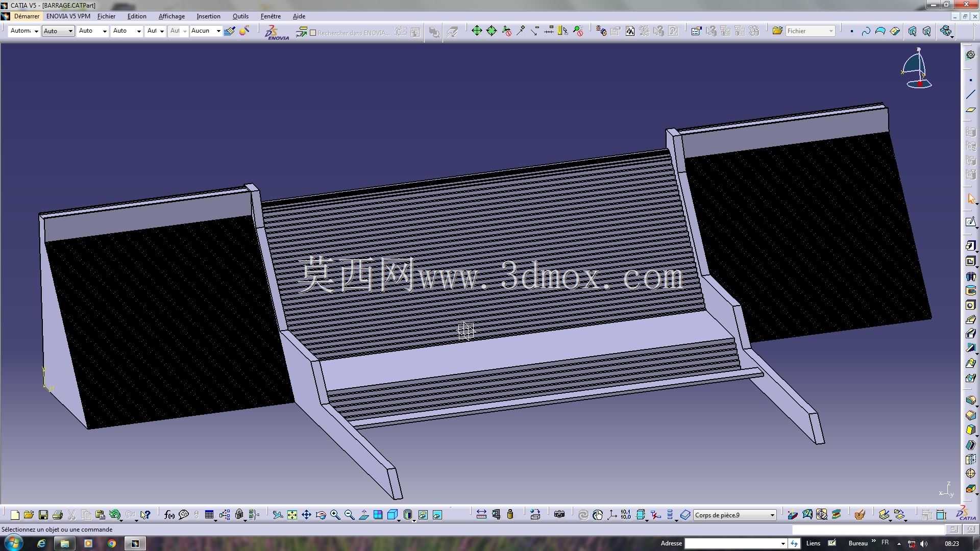Activate the What's This help pointer
The height and width of the screenshot is (551, 980).
pyautogui.click(x=145, y=515)
